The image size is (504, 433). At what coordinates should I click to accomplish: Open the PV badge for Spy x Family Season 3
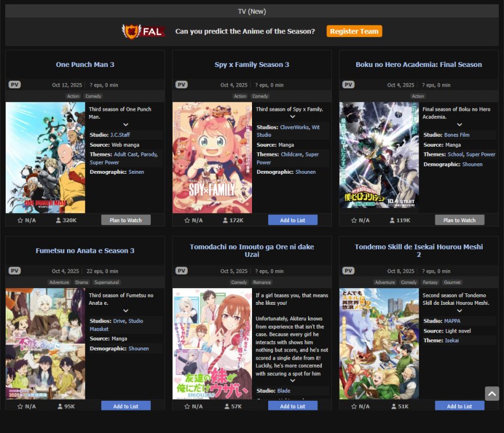[x=181, y=85]
